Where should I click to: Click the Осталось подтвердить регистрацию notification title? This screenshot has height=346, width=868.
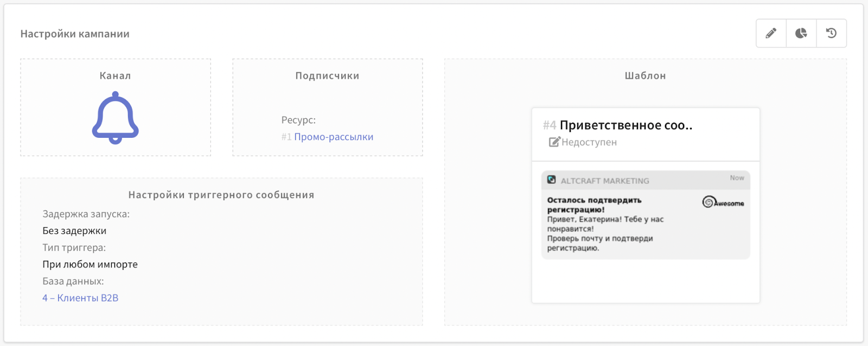point(593,204)
